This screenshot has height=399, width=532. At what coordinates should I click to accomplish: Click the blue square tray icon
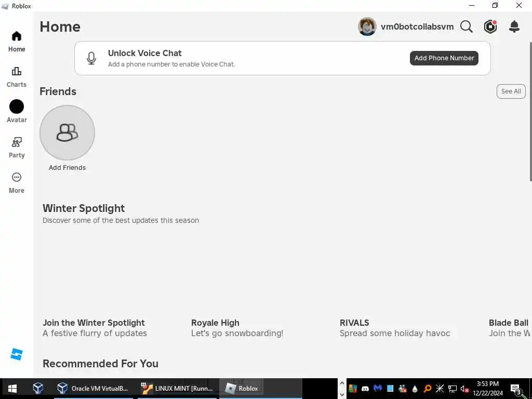(390, 389)
